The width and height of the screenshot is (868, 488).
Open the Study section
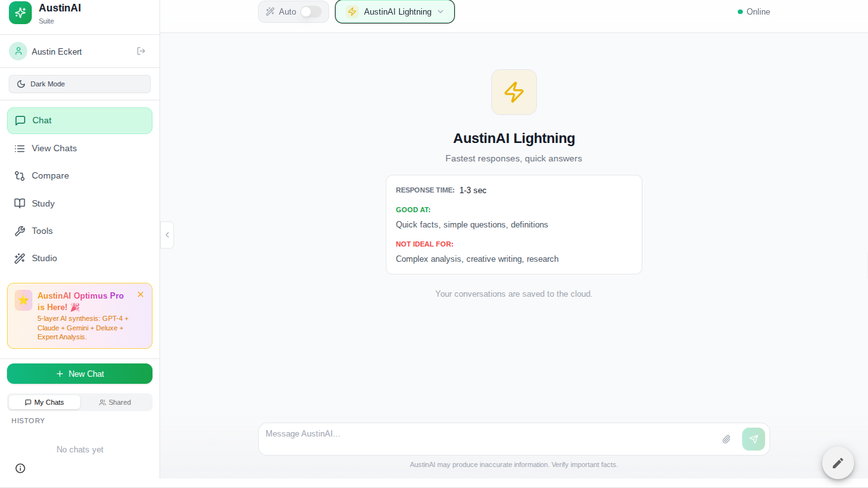click(79, 203)
